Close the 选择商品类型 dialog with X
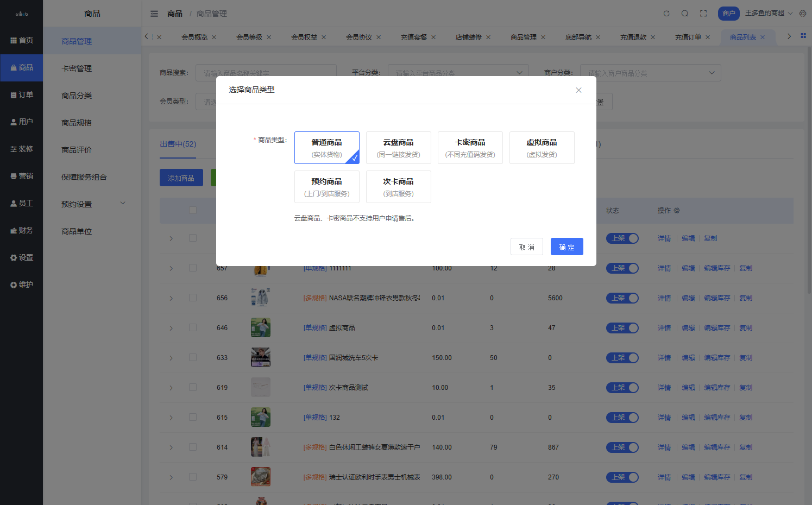The width and height of the screenshot is (812, 505). pos(578,90)
